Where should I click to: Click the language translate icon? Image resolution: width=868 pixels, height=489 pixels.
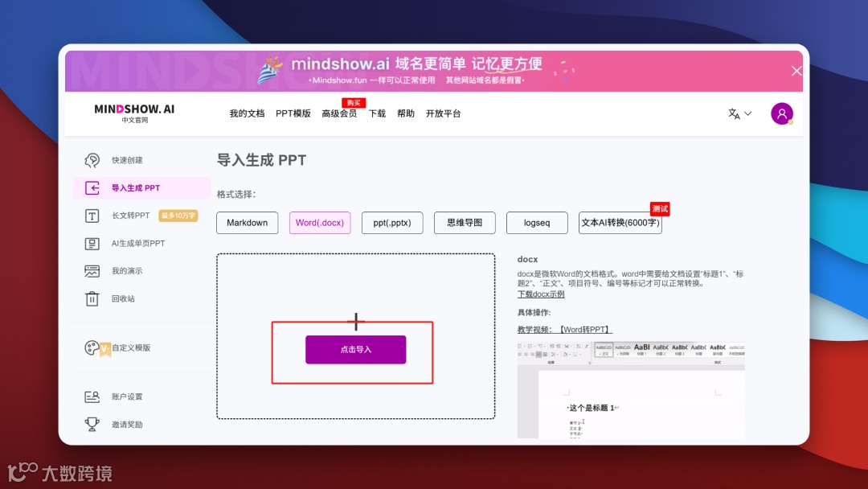pos(734,113)
